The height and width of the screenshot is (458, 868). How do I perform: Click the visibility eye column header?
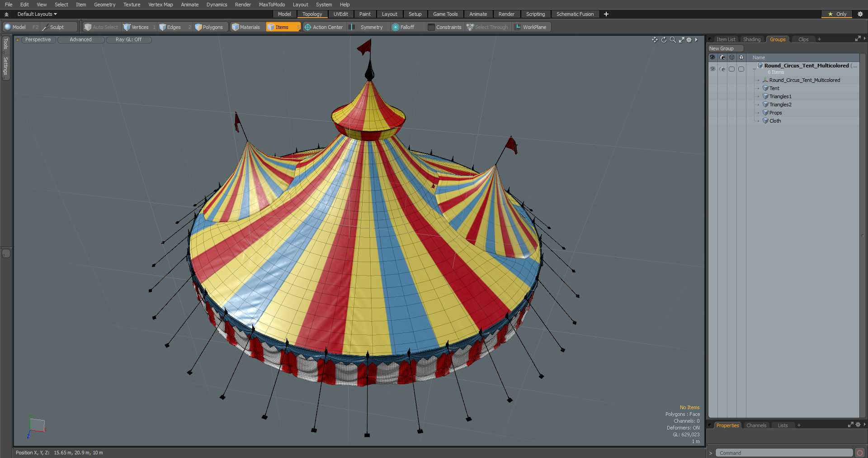pyautogui.click(x=712, y=57)
